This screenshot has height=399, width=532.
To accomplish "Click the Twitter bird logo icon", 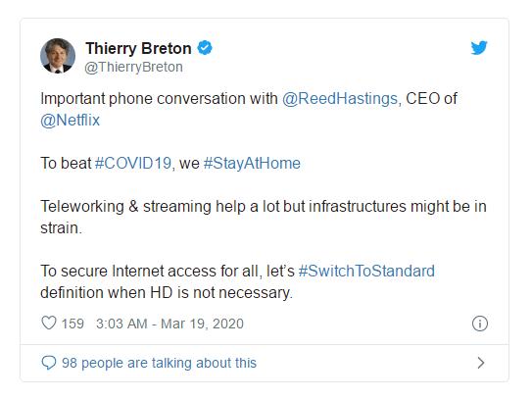I will 479,47.
